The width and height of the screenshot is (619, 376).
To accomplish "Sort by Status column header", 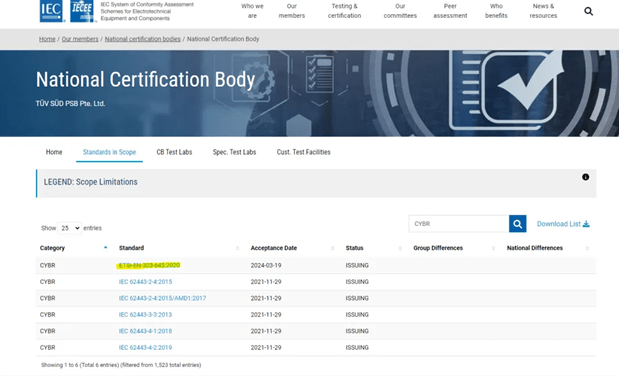I will pos(355,248).
